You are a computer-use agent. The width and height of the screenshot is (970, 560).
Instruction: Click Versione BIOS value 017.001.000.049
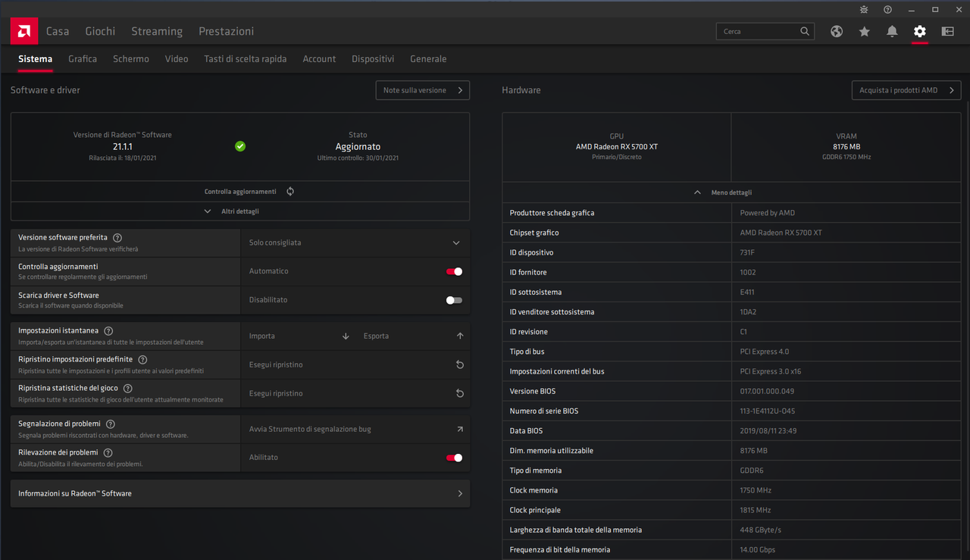(x=767, y=391)
